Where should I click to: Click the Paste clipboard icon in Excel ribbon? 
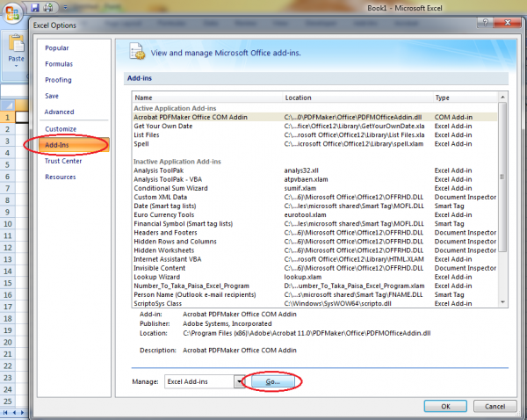pos(16,43)
